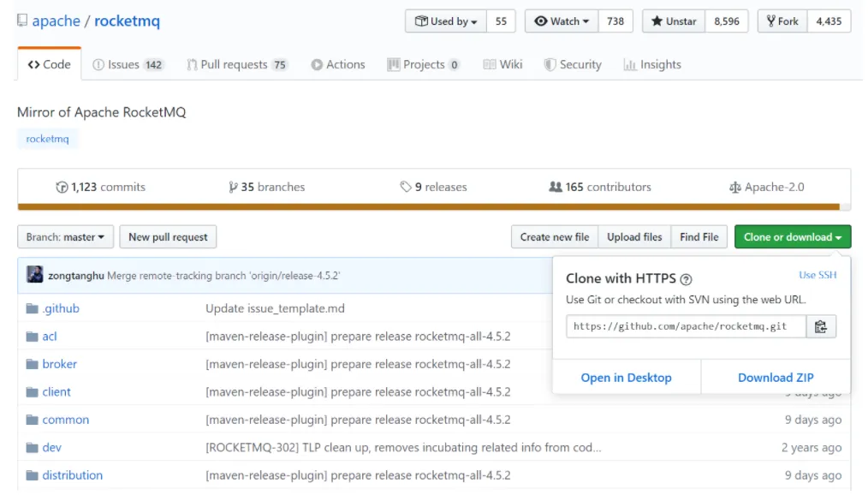Click the branches fork icon
This screenshot has height=495, width=868.
233,188
